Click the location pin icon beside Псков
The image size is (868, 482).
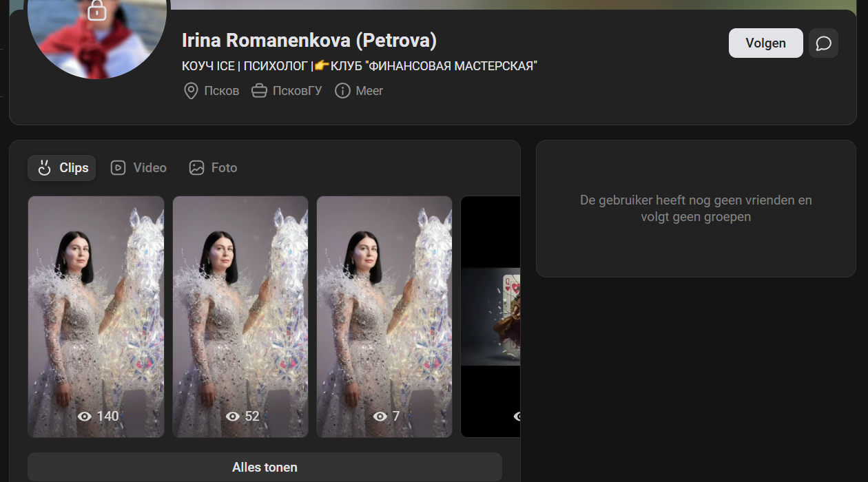191,91
